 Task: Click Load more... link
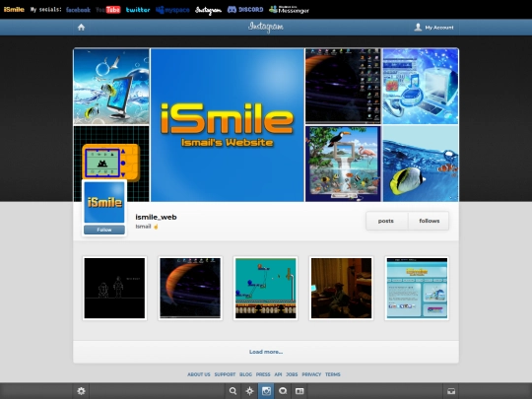coord(266,352)
